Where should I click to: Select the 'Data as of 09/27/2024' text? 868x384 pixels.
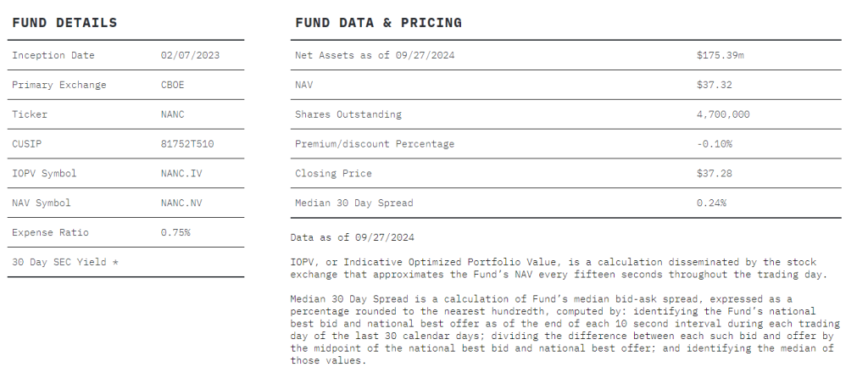(x=352, y=237)
